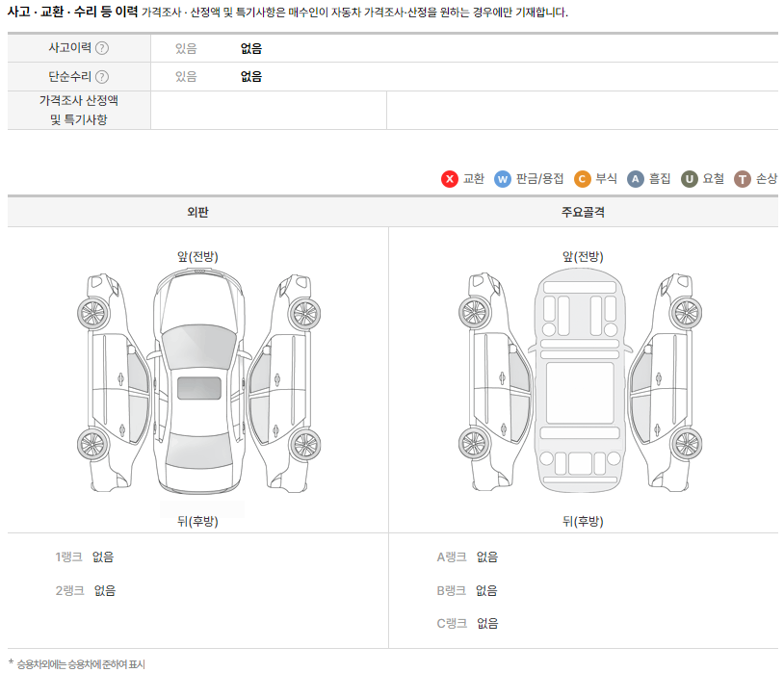This screenshot has height=673, width=784.
Task: Switch to the 외판 section header
Action: [x=196, y=212]
